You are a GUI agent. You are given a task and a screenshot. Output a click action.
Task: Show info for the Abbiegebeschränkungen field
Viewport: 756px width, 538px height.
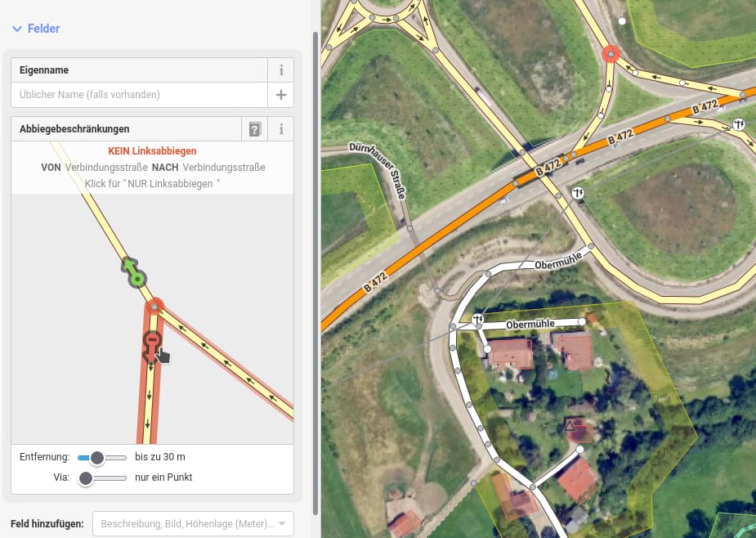pos(281,129)
